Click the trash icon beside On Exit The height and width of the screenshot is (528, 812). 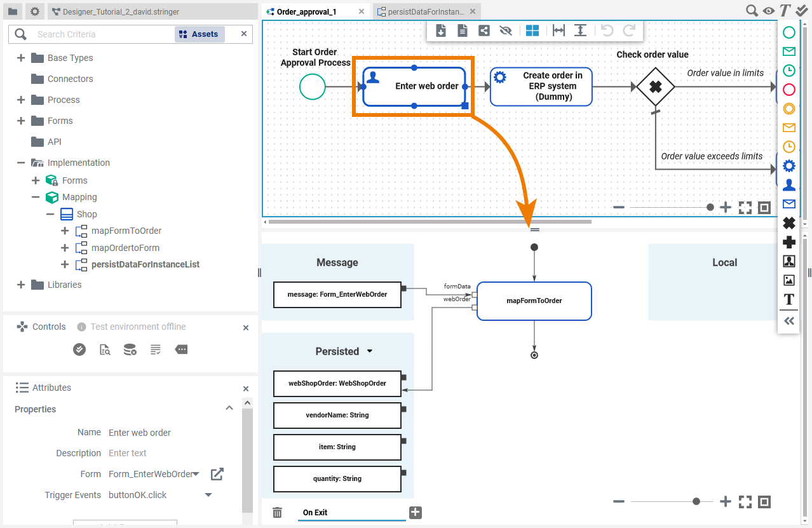click(x=277, y=513)
